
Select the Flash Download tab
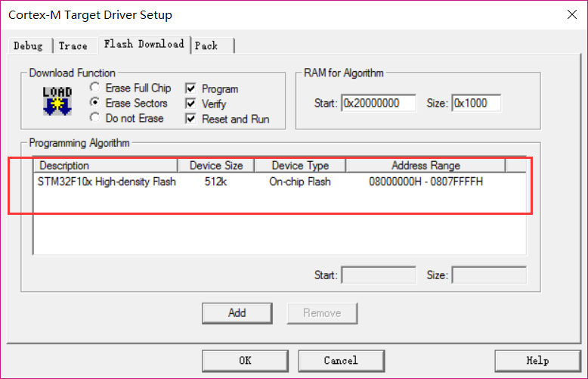coord(144,45)
